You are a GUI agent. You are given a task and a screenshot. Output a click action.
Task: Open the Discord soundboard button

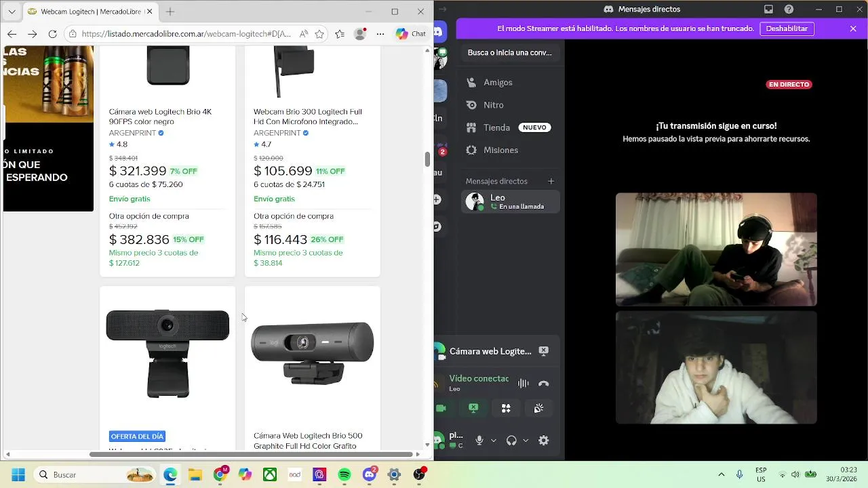[x=538, y=408]
